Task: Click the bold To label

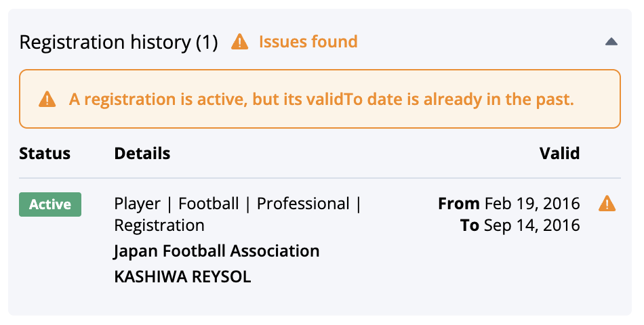Action: tap(470, 225)
